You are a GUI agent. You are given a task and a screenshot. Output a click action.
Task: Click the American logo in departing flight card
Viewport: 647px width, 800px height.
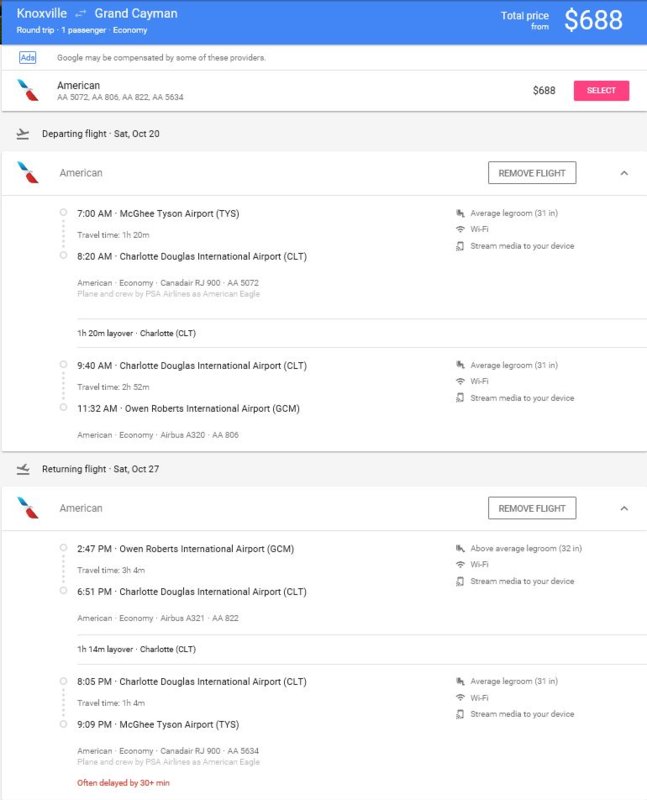point(27,173)
